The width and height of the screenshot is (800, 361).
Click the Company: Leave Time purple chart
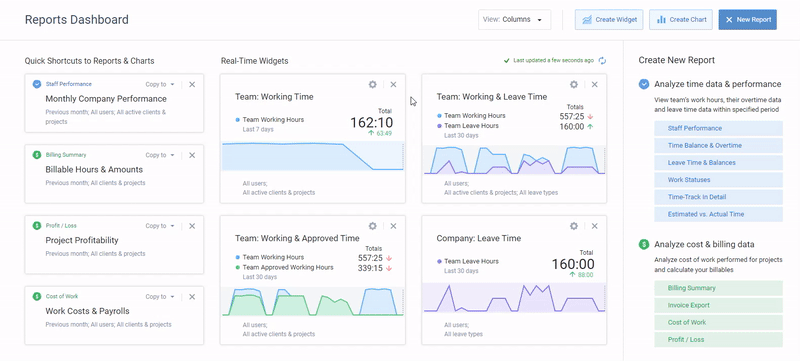pos(514,298)
